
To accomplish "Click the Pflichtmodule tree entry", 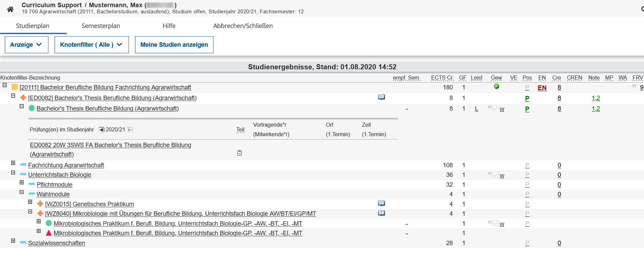I will point(55,185).
